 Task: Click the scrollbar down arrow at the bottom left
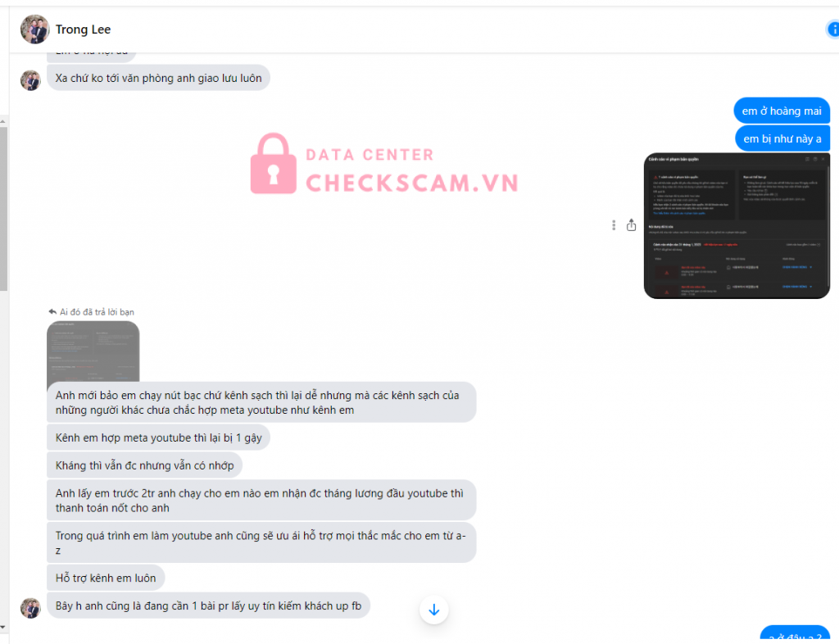point(3,627)
